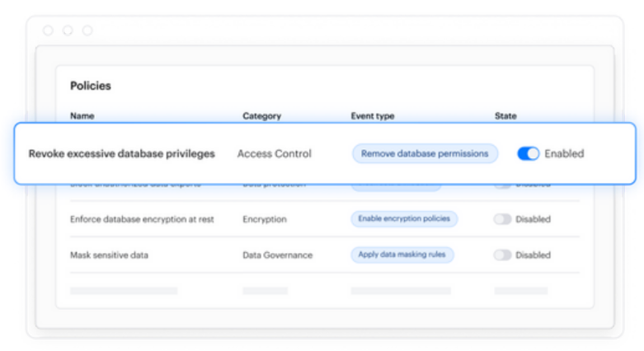Click the Encryption category cell
The image size is (644, 351).
(264, 220)
